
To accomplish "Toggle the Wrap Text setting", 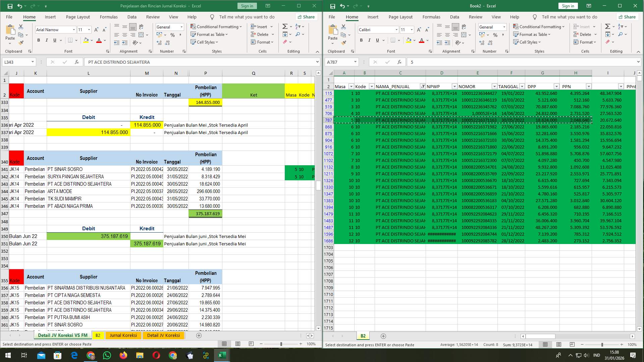I will click(x=141, y=26).
